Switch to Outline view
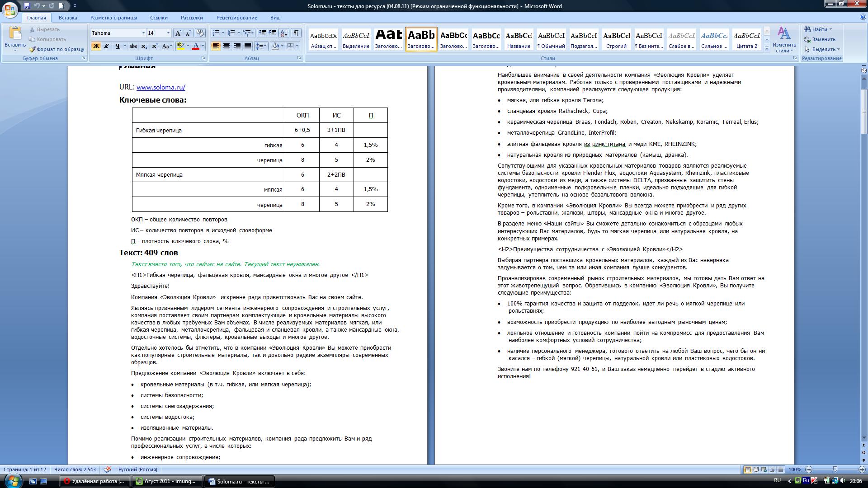868x488 pixels. tap(772, 469)
